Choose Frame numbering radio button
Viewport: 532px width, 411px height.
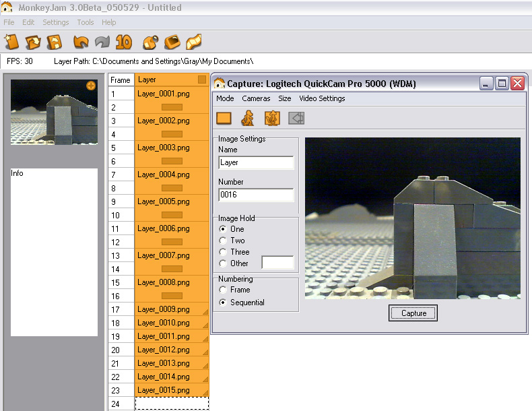point(224,290)
